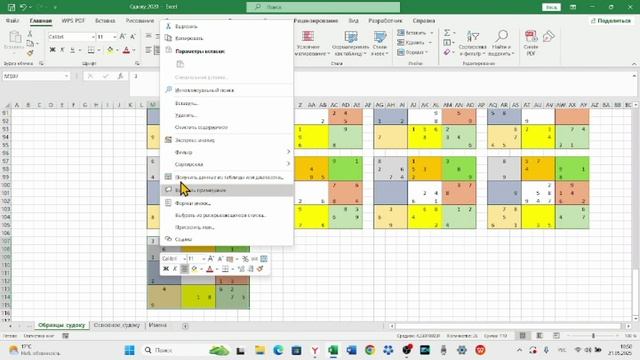Choose Формат ячеек... in the context menu
Viewport: 640px width, 360px height.
[227, 203]
